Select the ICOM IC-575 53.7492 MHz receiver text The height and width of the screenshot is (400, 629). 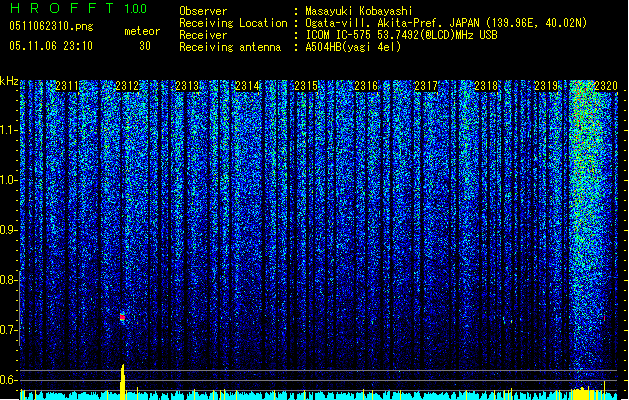401,35
